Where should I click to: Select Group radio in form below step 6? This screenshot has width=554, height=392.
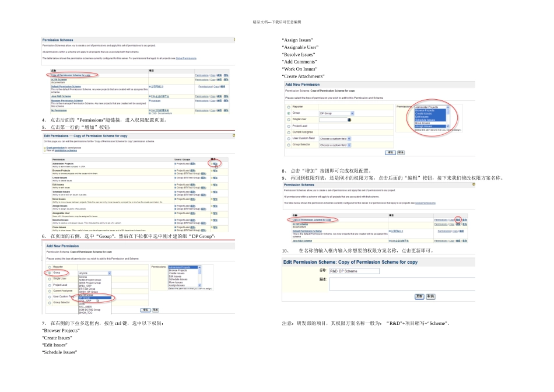pyautogui.click(x=50, y=273)
